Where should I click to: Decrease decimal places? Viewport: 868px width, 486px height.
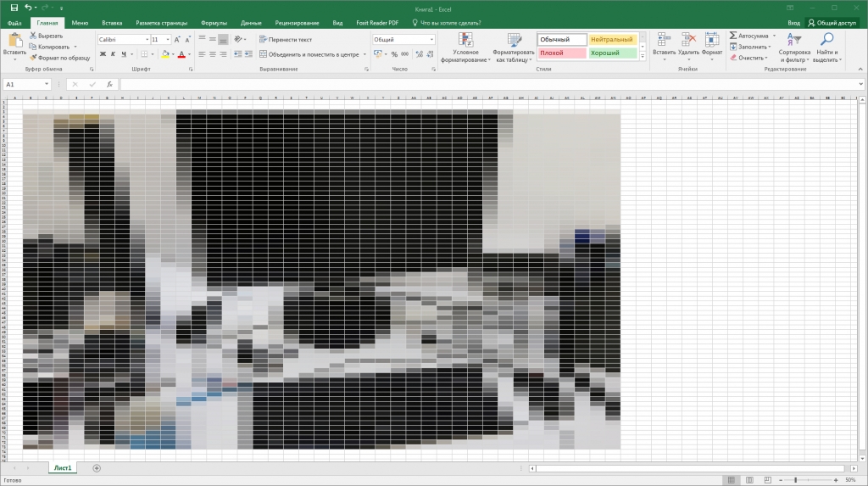point(430,54)
